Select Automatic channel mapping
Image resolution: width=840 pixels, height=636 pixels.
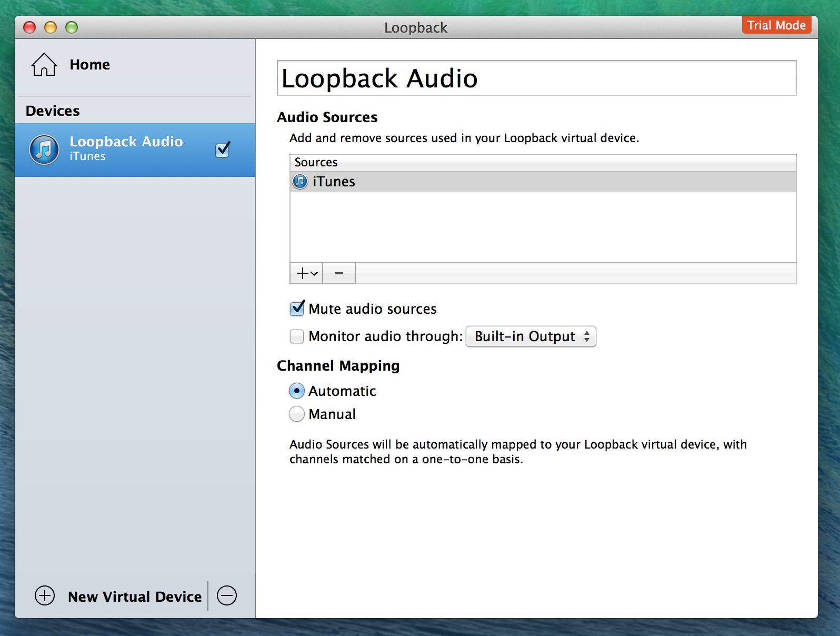click(x=297, y=391)
